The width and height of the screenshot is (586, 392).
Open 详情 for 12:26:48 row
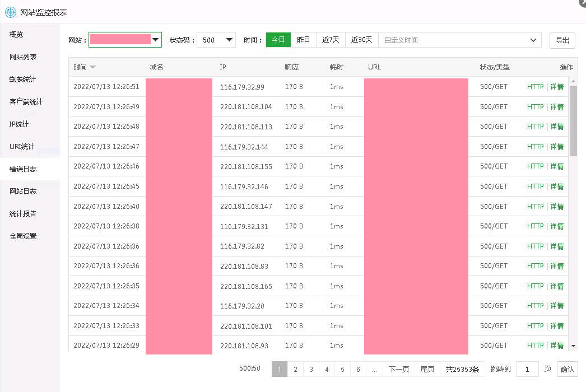pyautogui.click(x=557, y=127)
